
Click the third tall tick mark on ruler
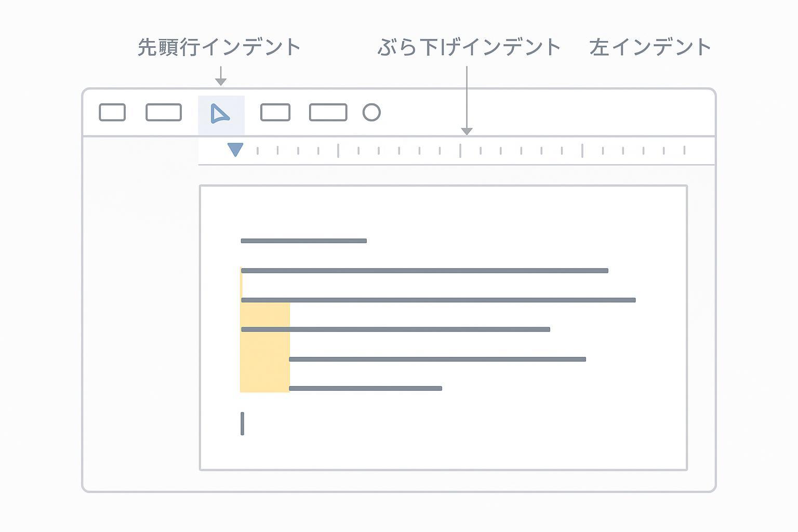click(582, 151)
